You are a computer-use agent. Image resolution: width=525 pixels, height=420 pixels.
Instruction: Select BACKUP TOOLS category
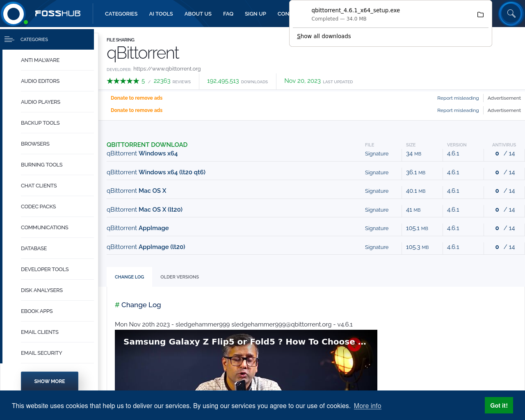(x=40, y=123)
